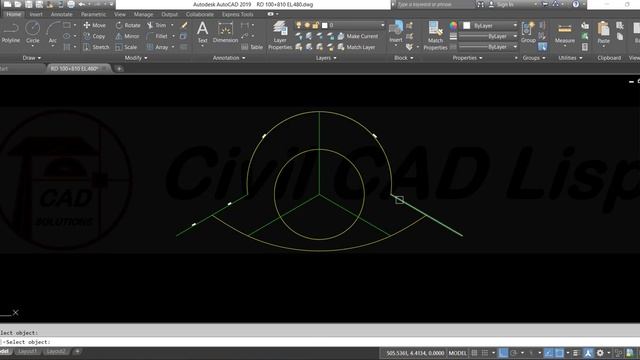Switch to the Layout1 tab

(27, 351)
